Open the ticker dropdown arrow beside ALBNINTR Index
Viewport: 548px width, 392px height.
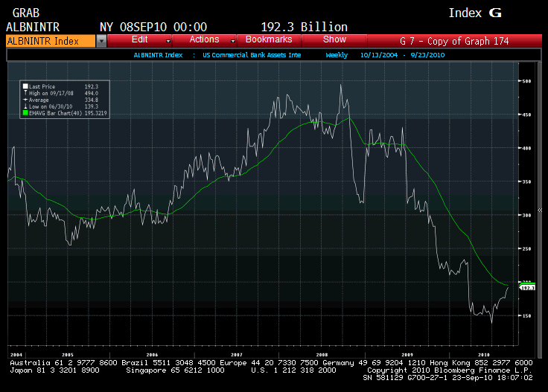coord(101,41)
